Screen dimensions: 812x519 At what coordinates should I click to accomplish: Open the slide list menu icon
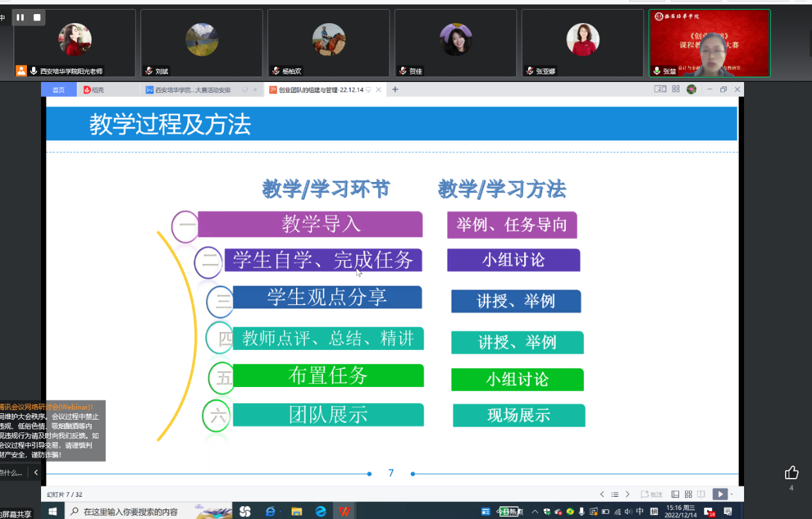tap(615, 494)
